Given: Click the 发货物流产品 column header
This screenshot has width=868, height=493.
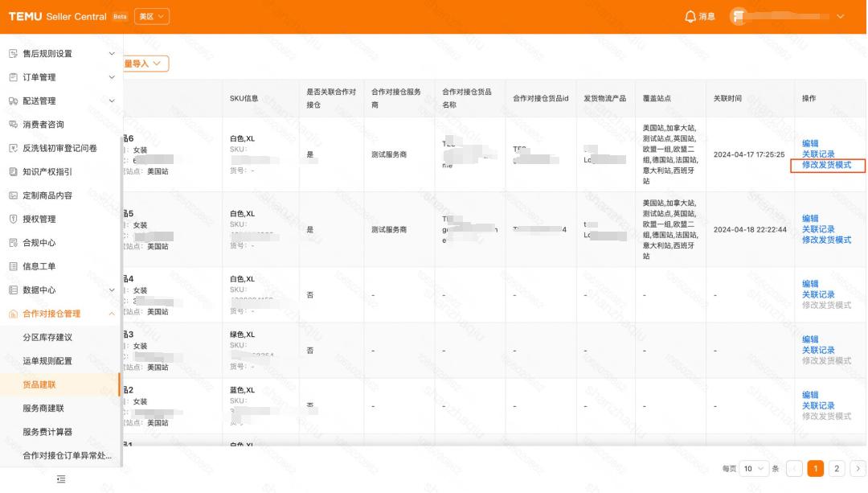Looking at the screenshot, I should 604,98.
